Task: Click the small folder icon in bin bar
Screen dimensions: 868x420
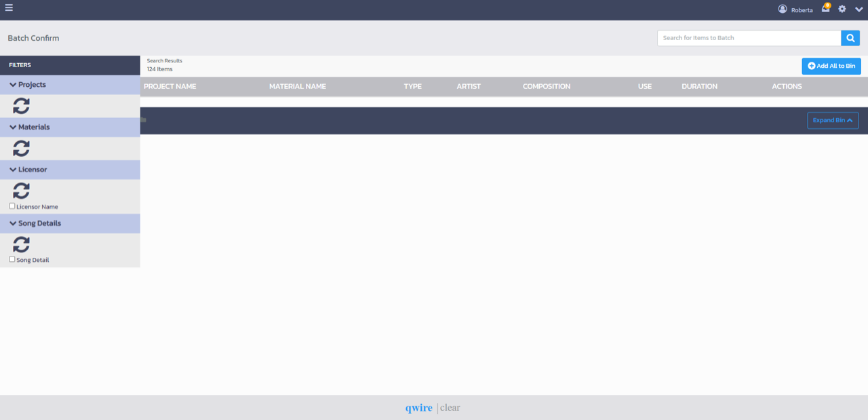Action: click(143, 120)
